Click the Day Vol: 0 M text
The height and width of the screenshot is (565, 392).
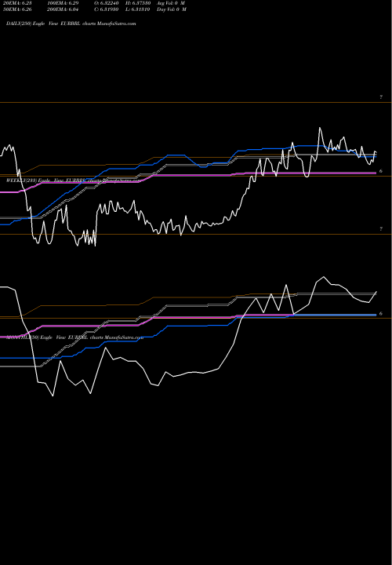pos(172,9)
